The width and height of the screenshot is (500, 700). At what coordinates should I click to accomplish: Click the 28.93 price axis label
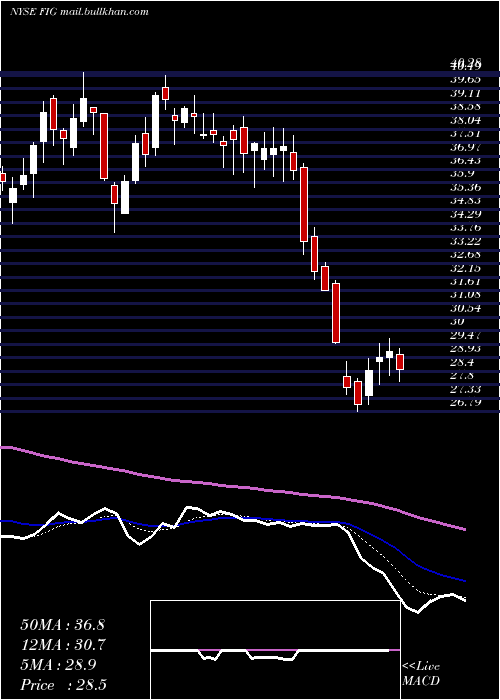pyautogui.click(x=465, y=348)
